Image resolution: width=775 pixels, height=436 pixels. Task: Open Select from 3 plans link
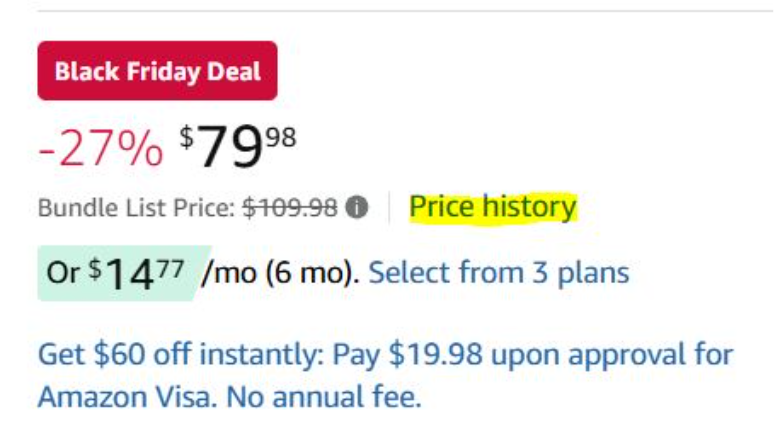tap(498, 272)
